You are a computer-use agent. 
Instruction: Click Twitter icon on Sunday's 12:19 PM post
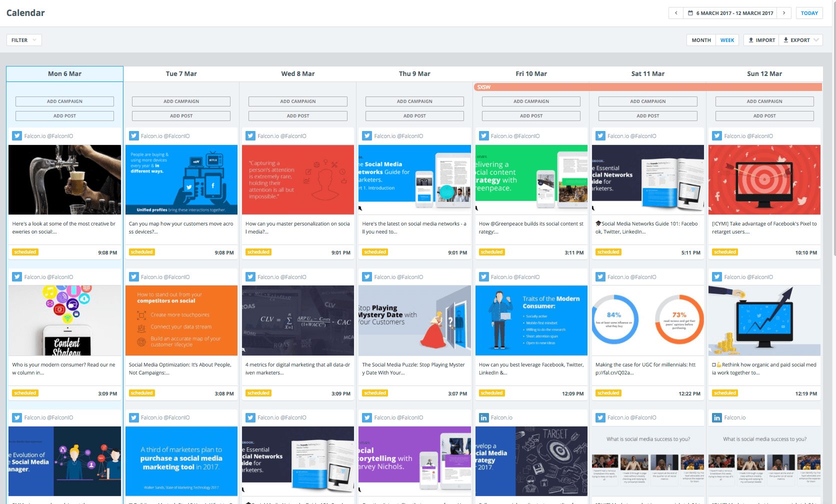coord(717,277)
